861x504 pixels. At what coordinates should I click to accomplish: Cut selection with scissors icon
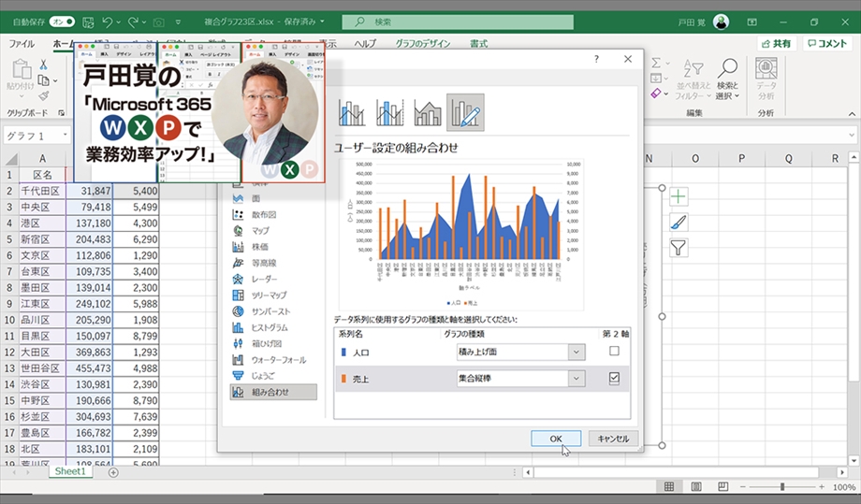(43, 65)
